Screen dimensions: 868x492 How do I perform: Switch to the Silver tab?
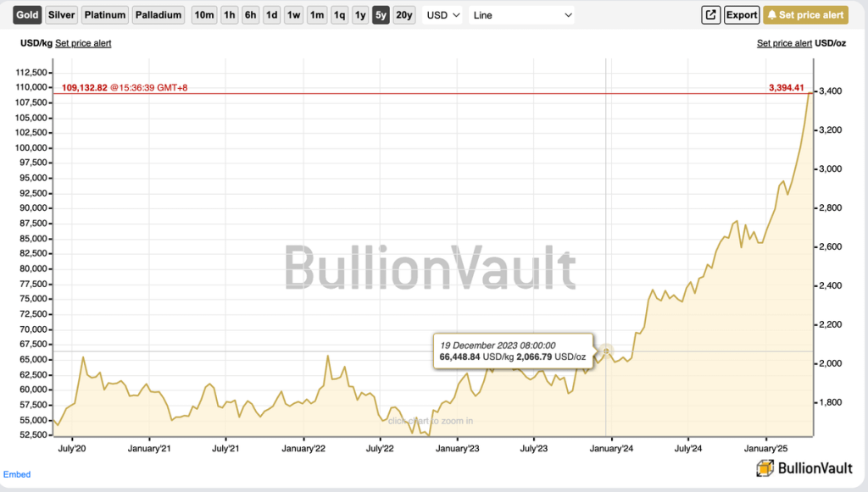61,15
